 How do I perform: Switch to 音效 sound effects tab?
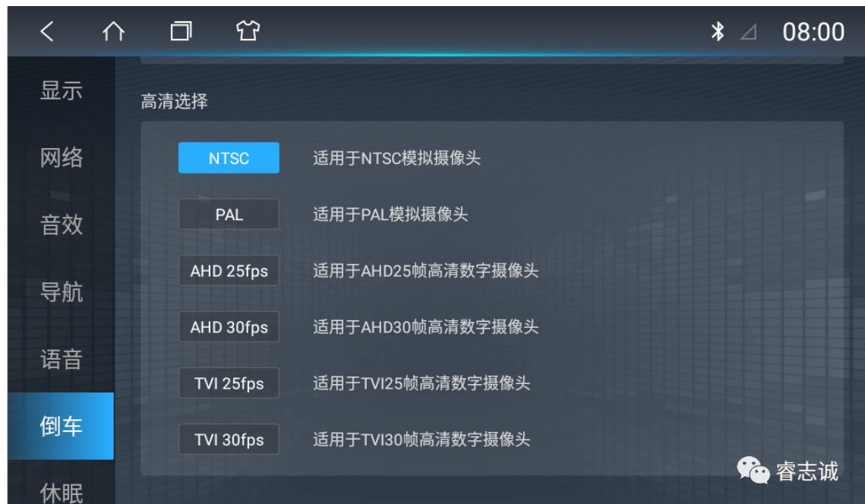pos(61,225)
